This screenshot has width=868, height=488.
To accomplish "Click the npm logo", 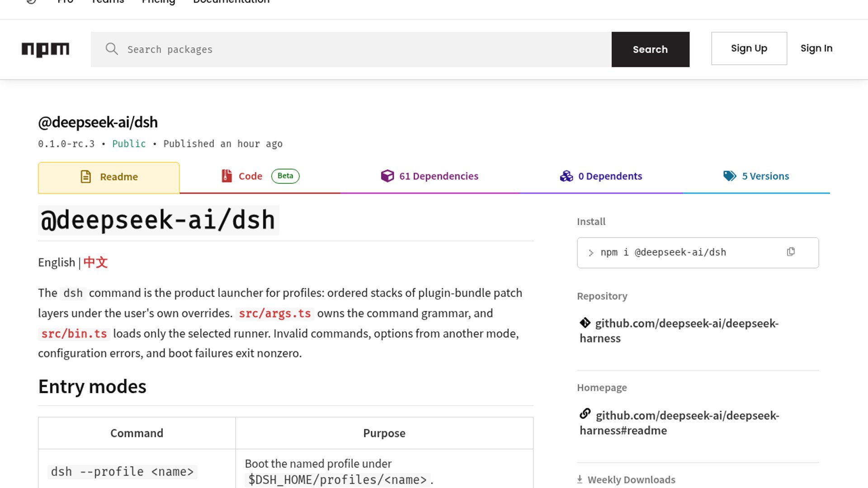I will [x=45, y=49].
